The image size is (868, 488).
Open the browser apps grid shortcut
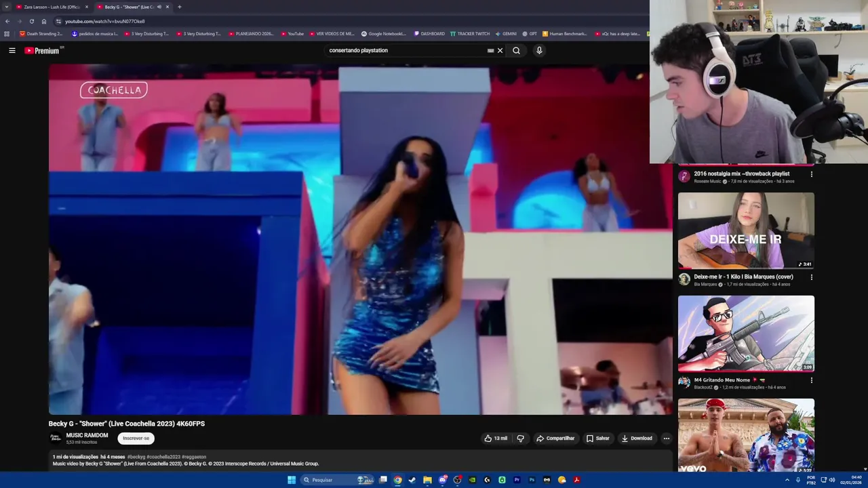click(7, 34)
